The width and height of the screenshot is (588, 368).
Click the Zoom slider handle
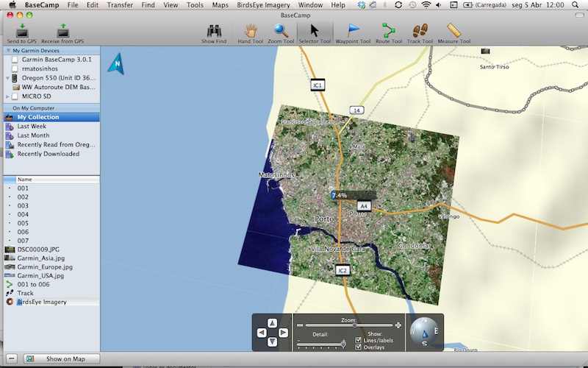[x=354, y=325]
